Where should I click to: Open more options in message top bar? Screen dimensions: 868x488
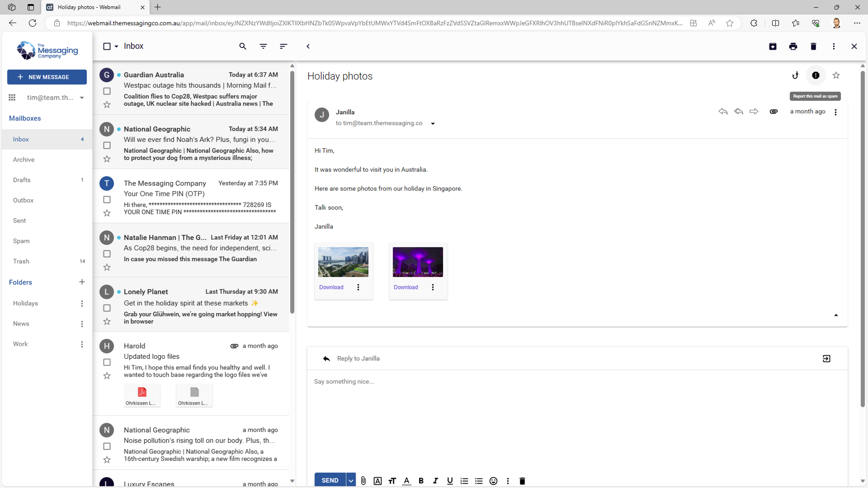(x=834, y=47)
